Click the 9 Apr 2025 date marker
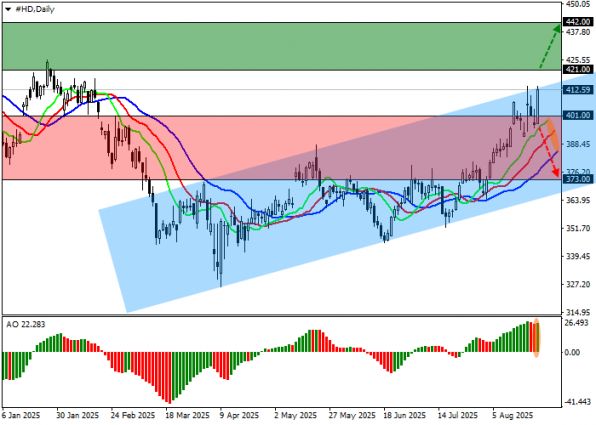This screenshot has width=596, height=425. pyautogui.click(x=239, y=415)
